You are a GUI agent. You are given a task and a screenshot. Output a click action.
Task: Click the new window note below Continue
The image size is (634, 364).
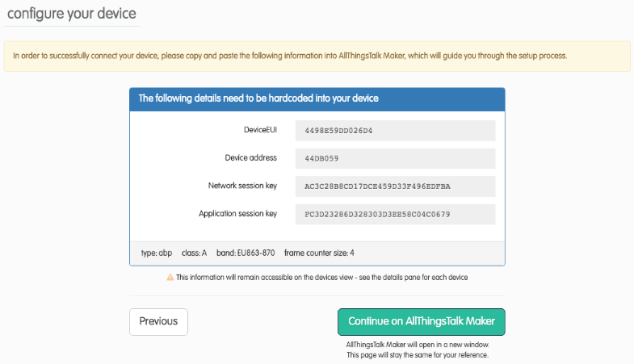pyautogui.click(x=418, y=349)
